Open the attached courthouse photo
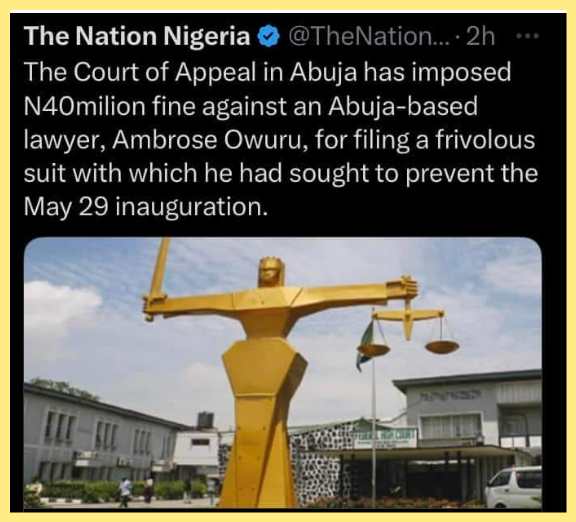 click(x=282, y=374)
